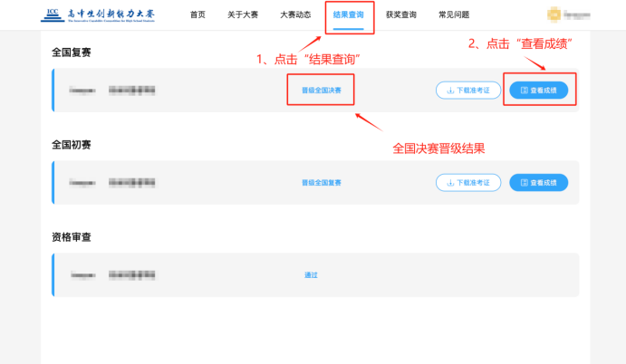Click the 通过 status under 资格审查
This screenshot has height=364, width=626.
tap(311, 274)
